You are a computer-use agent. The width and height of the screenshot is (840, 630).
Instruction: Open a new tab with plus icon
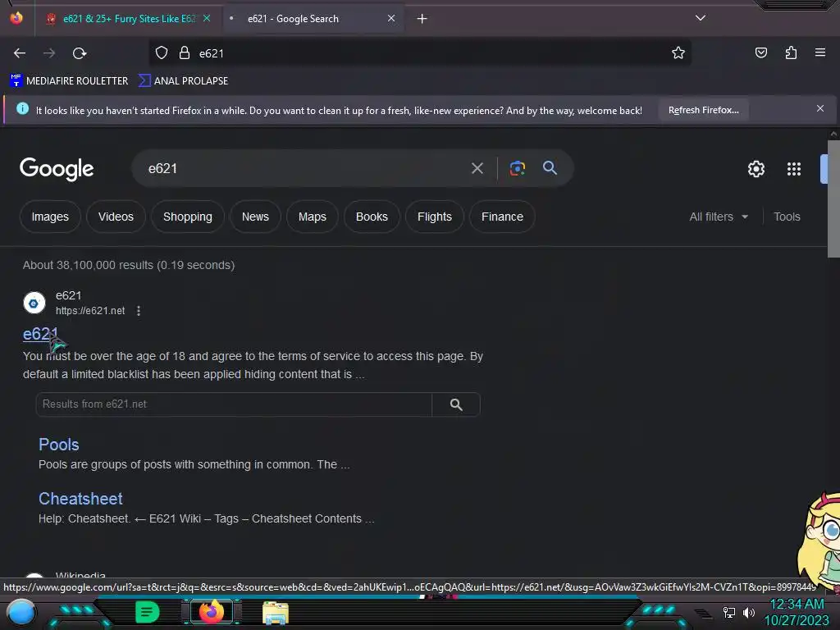coord(422,19)
